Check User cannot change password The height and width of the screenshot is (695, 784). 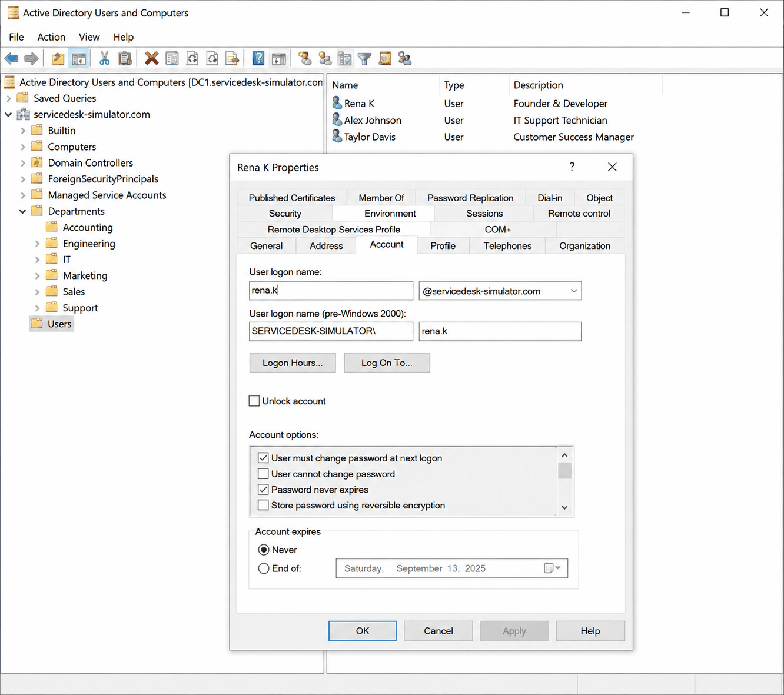(263, 474)
